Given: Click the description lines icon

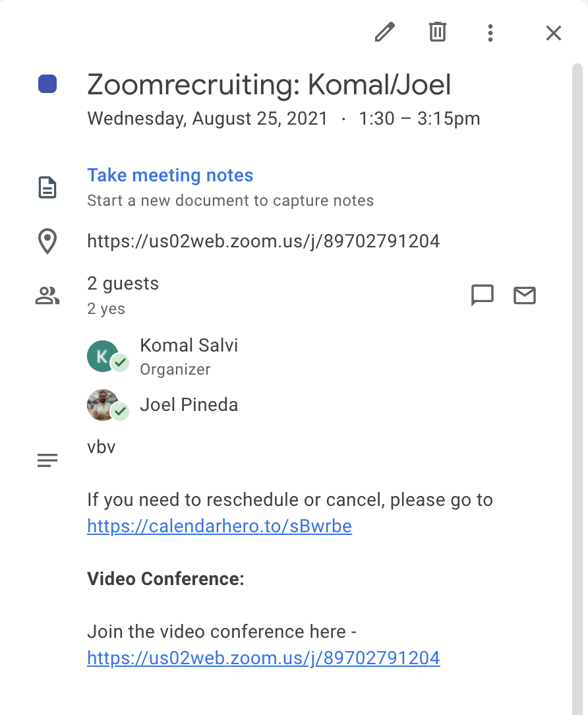Looking at the screenshot, I should (x=47, y=460).
